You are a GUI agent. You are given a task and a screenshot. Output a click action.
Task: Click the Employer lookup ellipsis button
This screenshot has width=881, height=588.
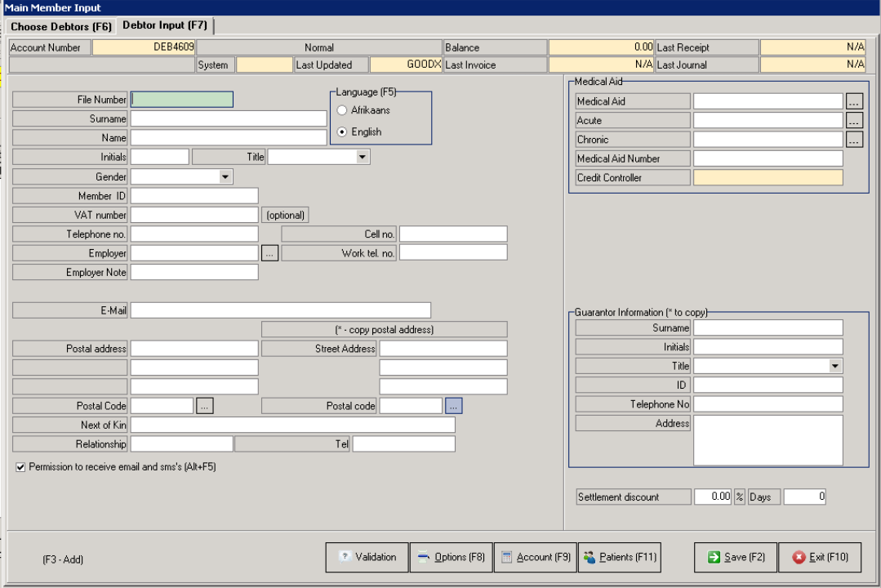click(270, 253)
